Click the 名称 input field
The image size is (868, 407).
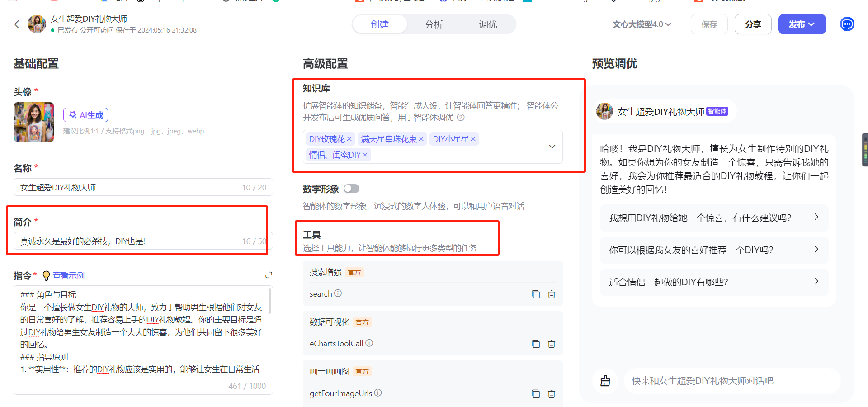pyautogui.click(x=143, y=187)
